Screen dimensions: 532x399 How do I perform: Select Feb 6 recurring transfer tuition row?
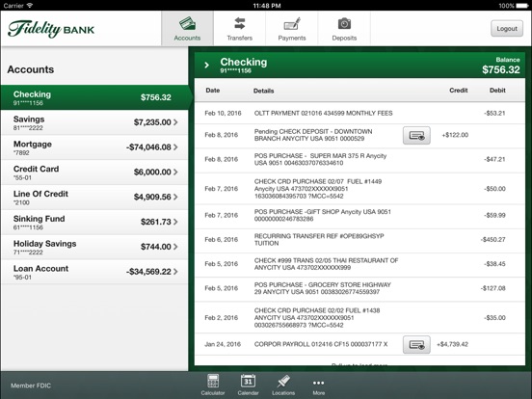[x=360, y=240]
